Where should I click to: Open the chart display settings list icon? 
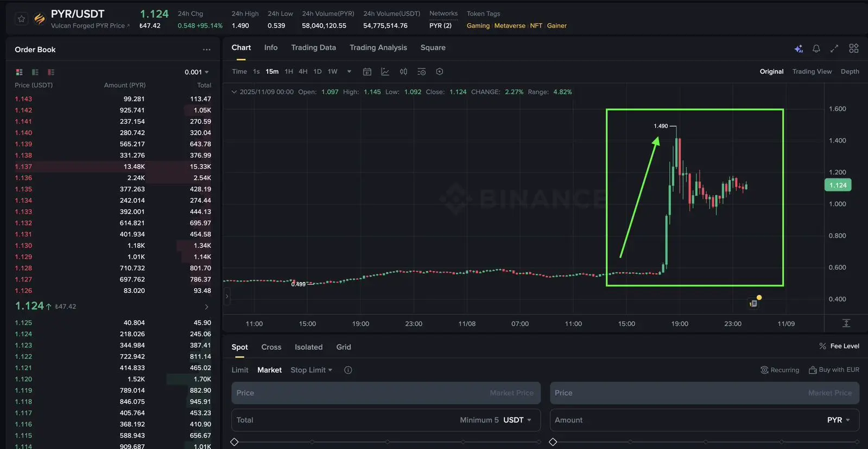tap(421, 72)
